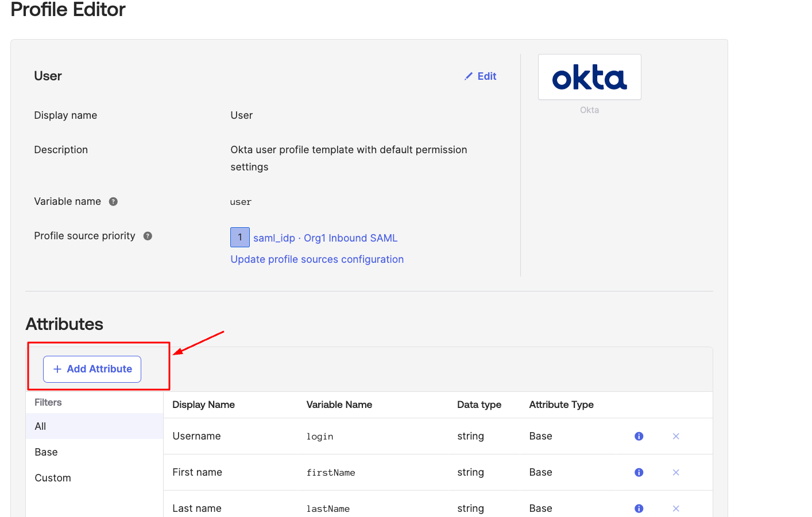Click the Edit link with pencil icon

coord(481,76)
